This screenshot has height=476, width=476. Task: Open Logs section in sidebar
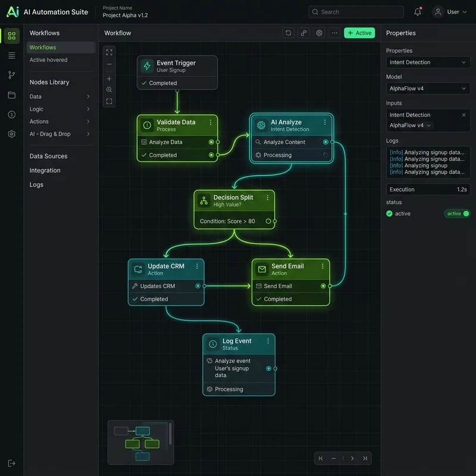pyautogui.click(x=36, y=184)
